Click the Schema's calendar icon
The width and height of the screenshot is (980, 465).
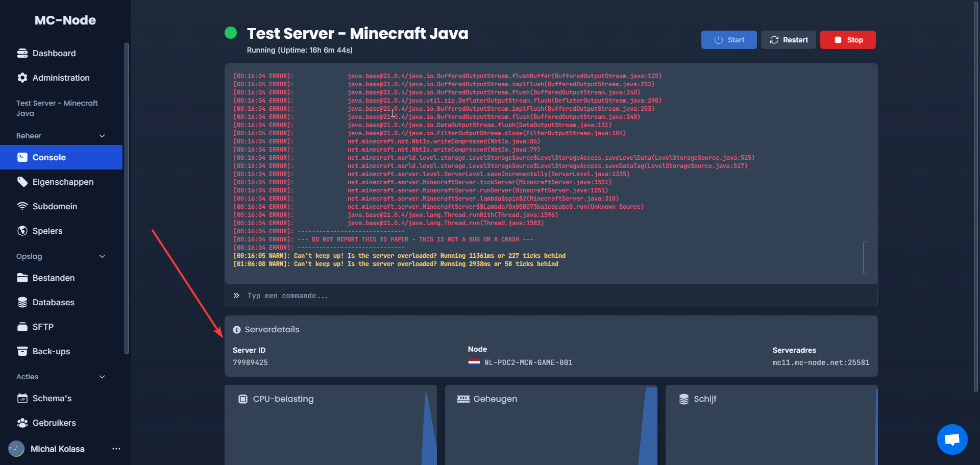(x=22, y=398)
